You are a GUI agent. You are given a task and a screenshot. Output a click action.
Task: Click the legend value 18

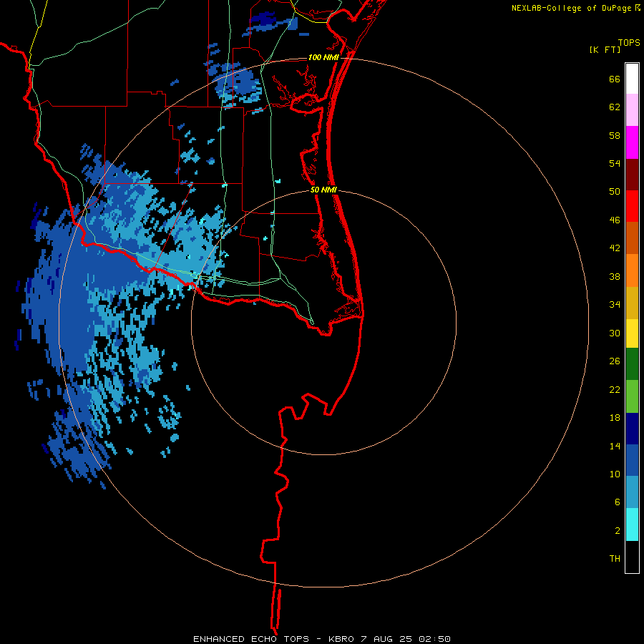point(615,418)
